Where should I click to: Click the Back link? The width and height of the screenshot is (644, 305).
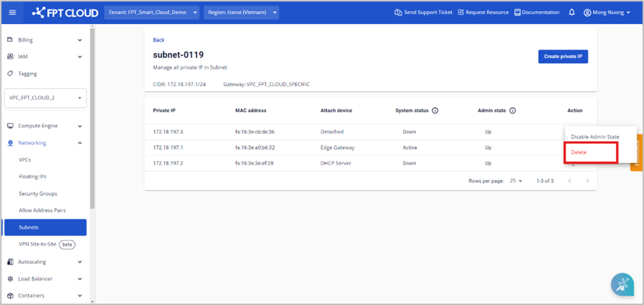coord(158,40)
